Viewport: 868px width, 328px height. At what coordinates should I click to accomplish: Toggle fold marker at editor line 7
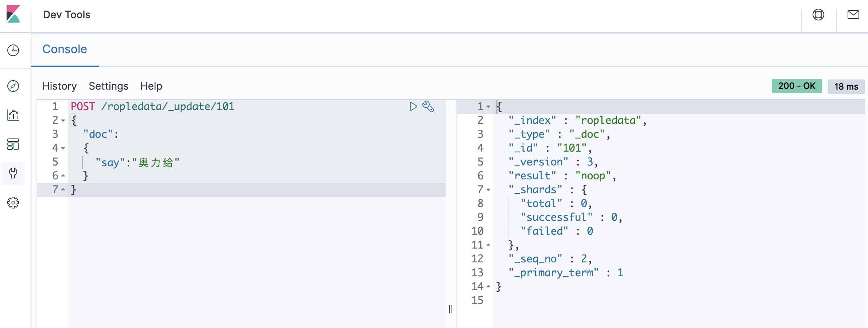63,190
